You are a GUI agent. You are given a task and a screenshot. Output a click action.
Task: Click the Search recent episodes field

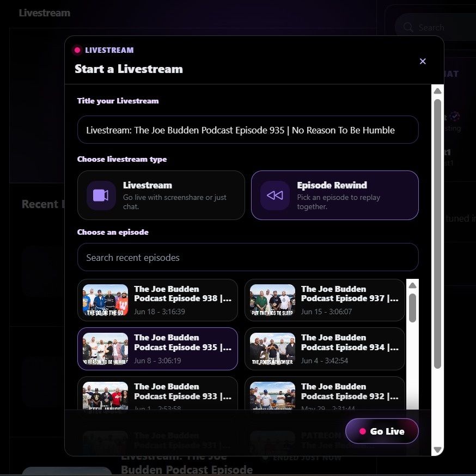pyautogui.click(x=248, y=257)
